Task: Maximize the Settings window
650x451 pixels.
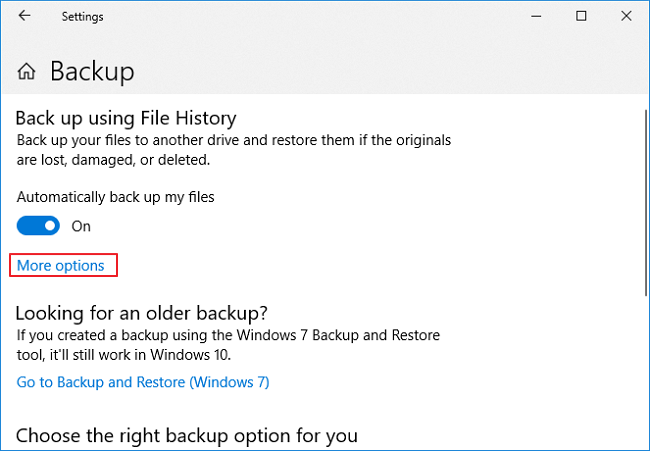Action: [581, 17]
